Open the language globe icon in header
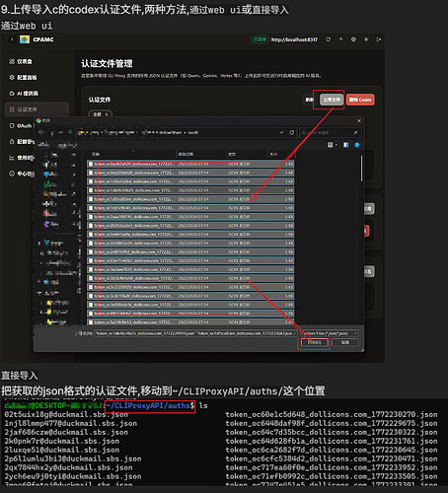Image resolution: width=448 pixels, height=493 pixels. pyautogui.click(x=353, y=39)
